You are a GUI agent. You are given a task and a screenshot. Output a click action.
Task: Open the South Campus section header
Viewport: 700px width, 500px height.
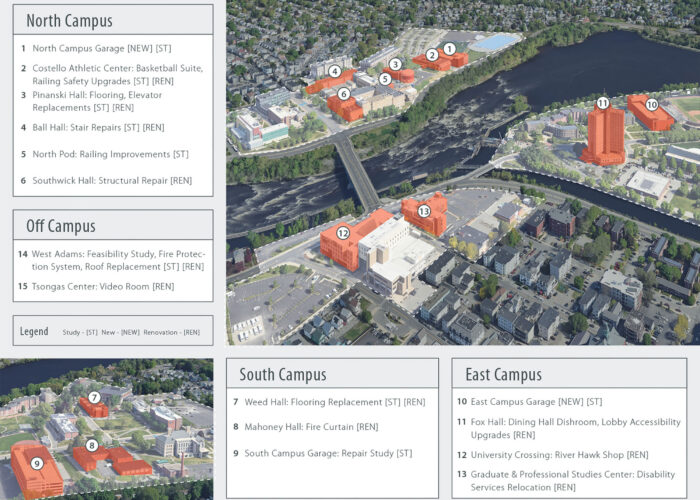click(x=283, y=375)
